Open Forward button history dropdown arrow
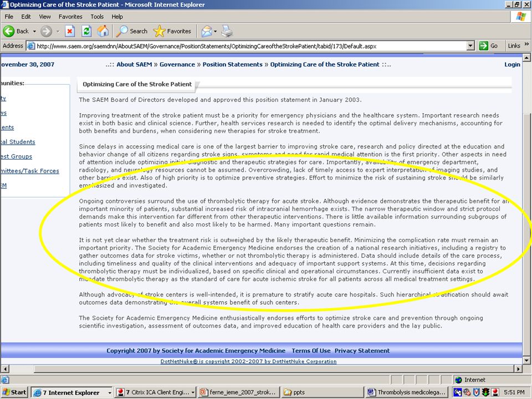Viewport: 532px width, 399px height. point(58,31)
